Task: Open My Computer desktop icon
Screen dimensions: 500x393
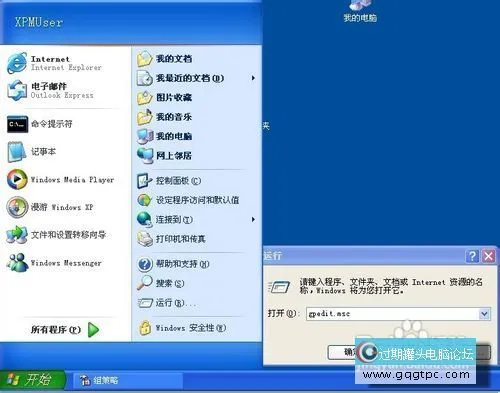Action: click(360, 5)
